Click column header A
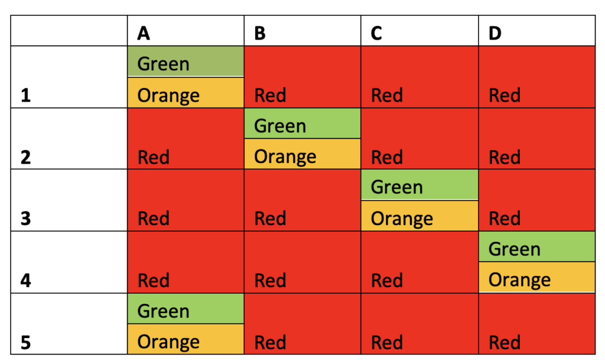Viewport: 605px width, 364px height. (x=186, y=31)
